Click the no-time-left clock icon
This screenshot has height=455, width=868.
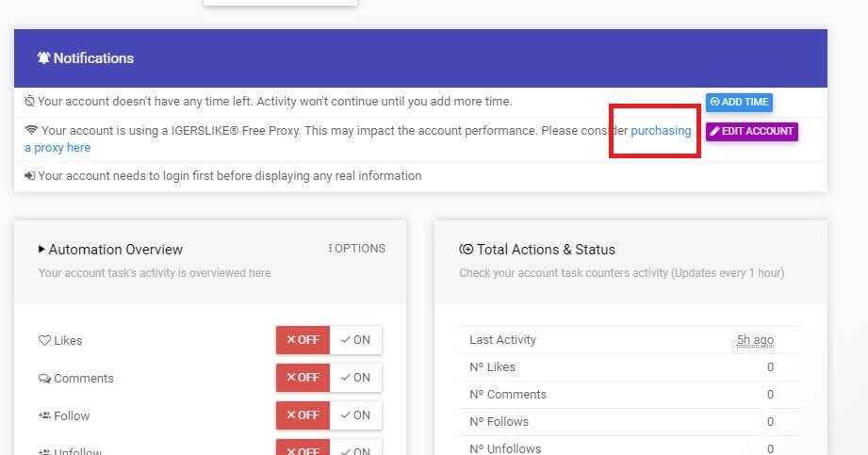pos(30,101)
